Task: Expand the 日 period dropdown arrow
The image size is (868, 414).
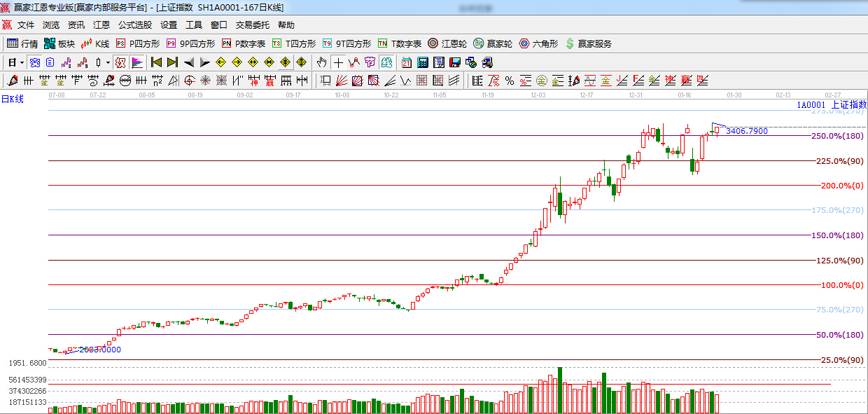Action: (22, 62)
